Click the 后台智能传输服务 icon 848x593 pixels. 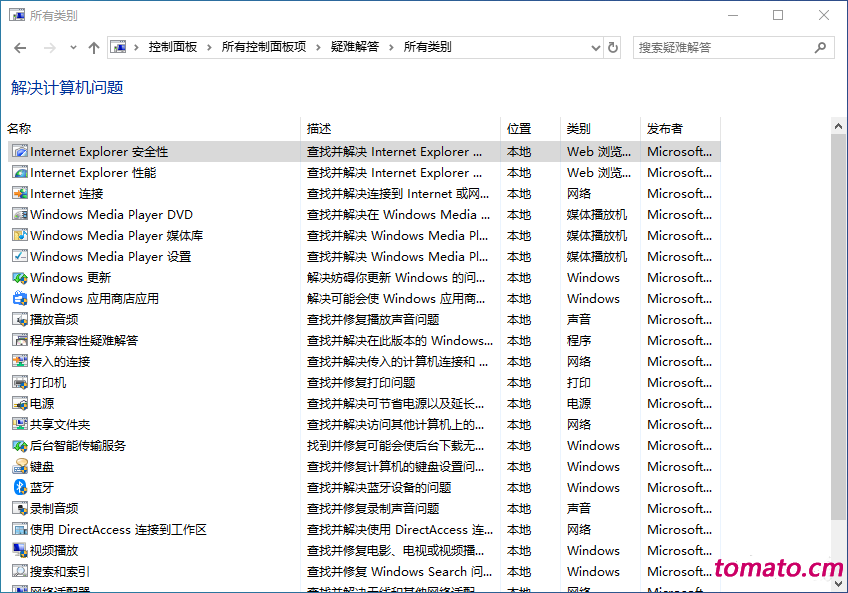point(20,446)
